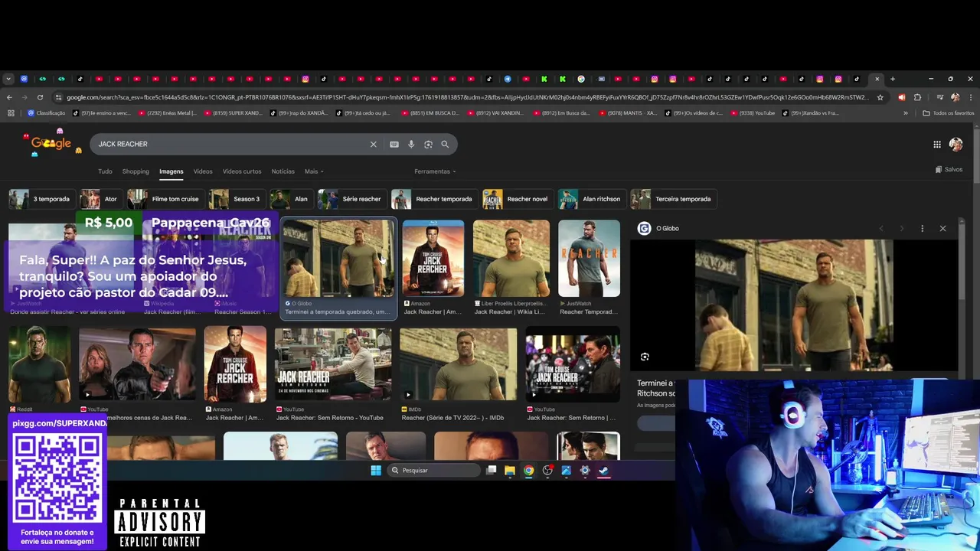The image size is (980, 551).
Task: Switch to the Tudo tab
Action: [x=105, y=171]
